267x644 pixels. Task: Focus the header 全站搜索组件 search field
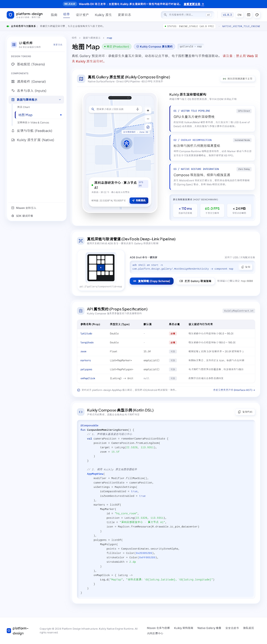pos(187,15)
